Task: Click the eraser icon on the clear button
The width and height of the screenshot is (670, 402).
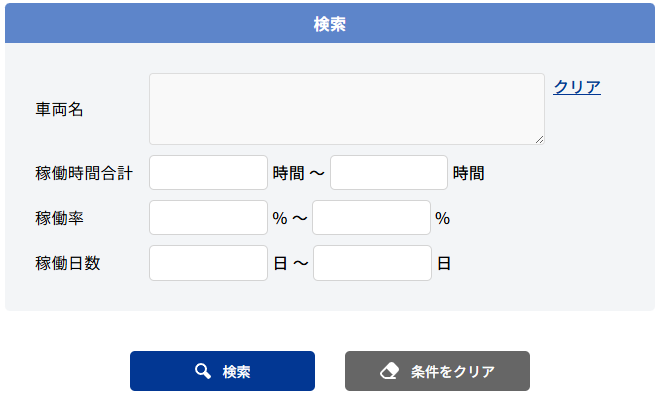Action: 390,372
